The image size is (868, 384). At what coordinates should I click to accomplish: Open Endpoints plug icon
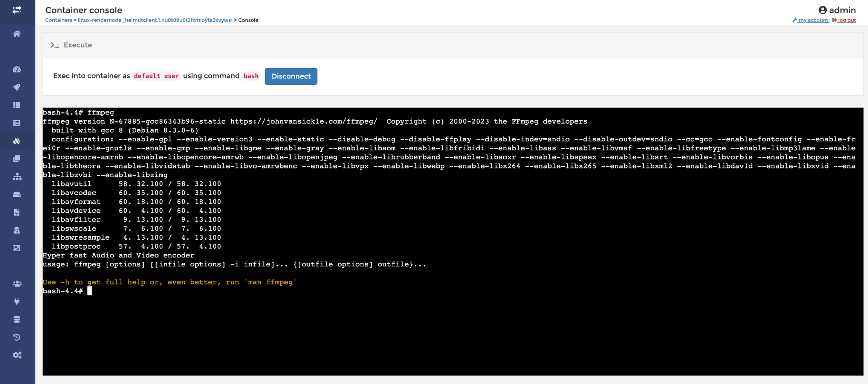[x=17, y=301]
